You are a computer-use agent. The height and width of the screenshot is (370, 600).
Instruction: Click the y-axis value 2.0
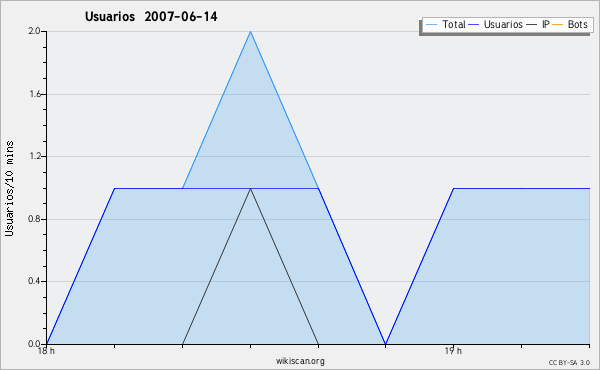[x=34, y=31]
